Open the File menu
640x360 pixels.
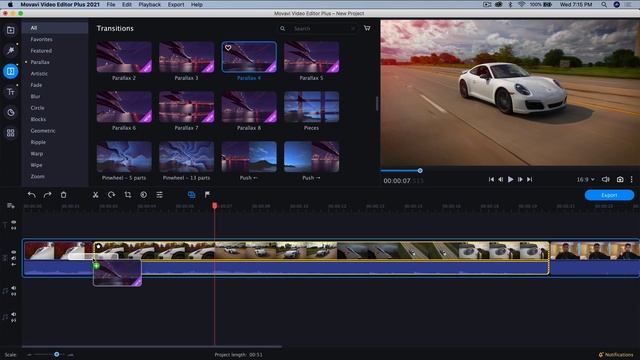111,4
